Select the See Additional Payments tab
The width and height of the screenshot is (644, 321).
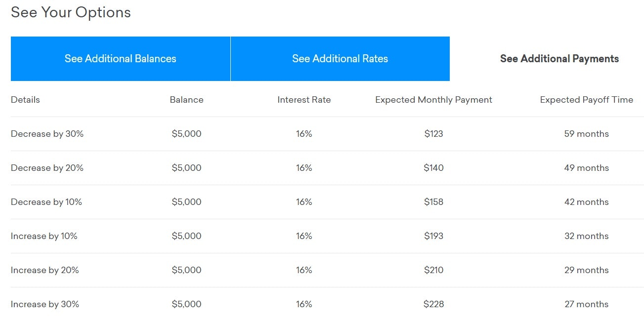click(x=559, y=59)
